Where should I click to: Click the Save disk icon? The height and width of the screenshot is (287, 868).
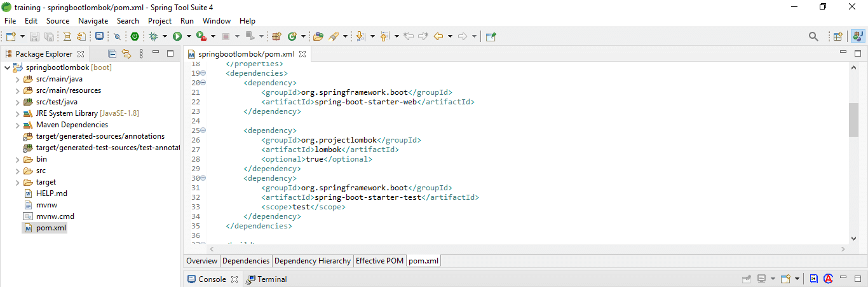coord(34,36)
